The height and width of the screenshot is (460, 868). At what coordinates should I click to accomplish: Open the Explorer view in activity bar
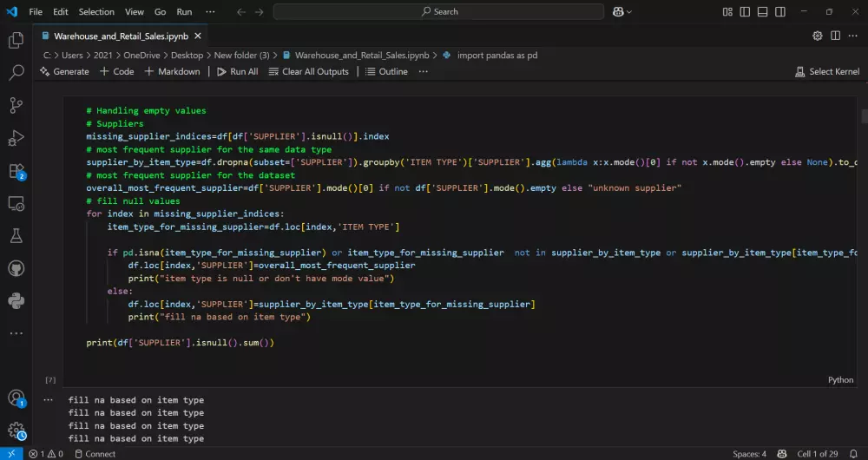16,41
